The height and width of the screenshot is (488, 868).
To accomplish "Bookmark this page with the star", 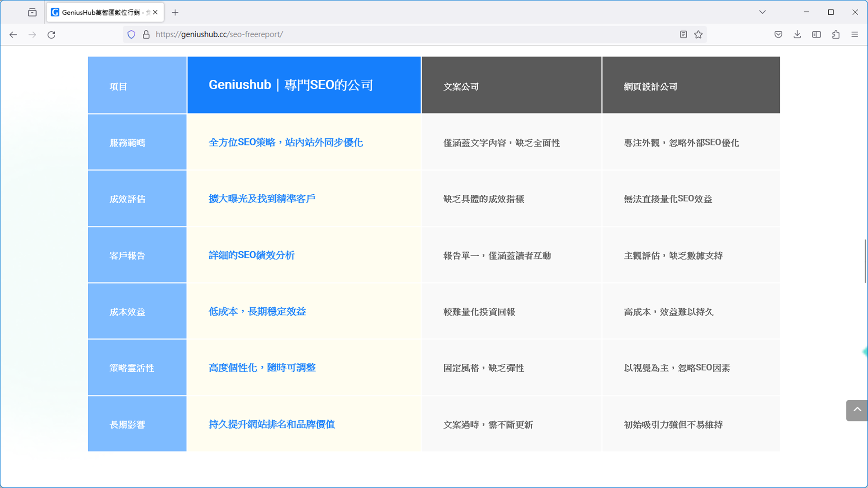I will 698,34.
